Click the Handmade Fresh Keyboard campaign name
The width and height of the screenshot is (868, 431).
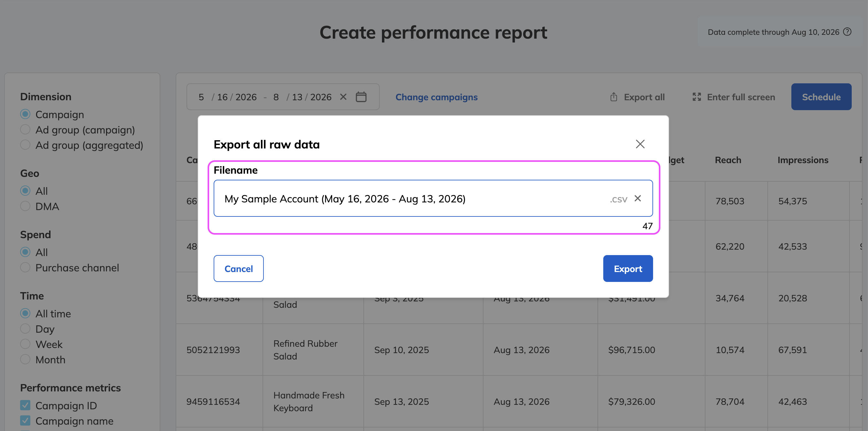(308, 402)
